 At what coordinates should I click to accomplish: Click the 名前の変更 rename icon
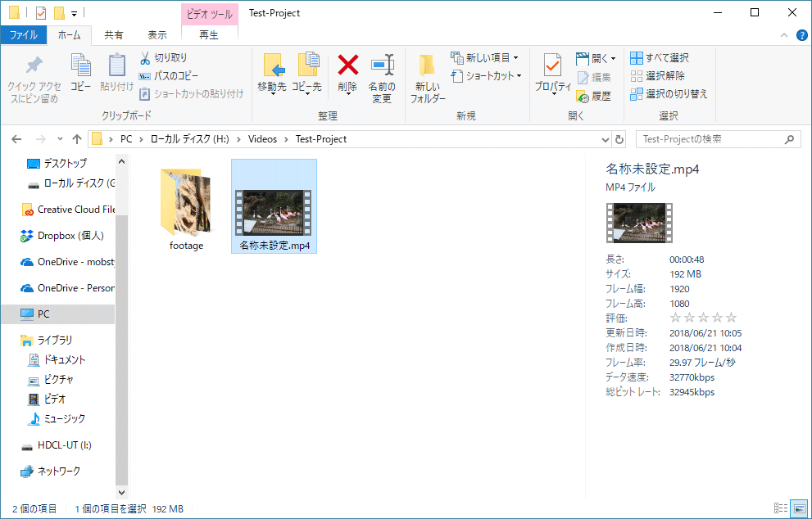tap(383, 65)
